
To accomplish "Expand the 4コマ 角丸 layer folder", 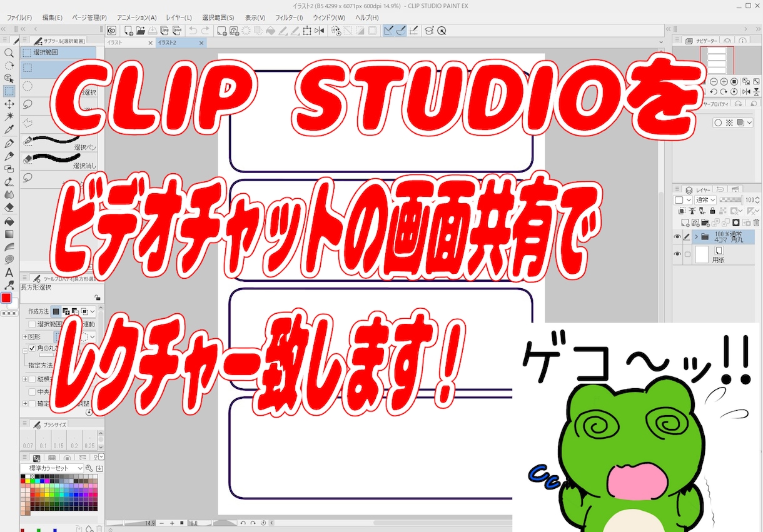I will point(696,237).
